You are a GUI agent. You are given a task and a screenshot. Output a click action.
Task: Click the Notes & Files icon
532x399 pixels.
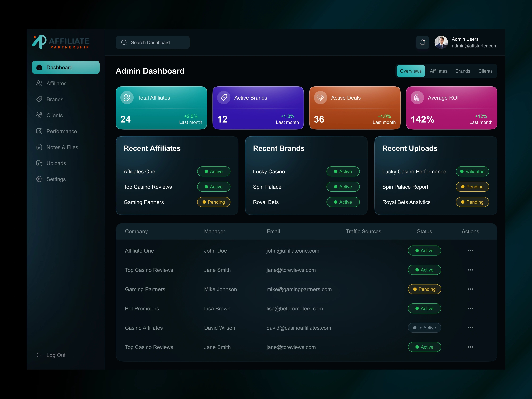click(39, 147)
